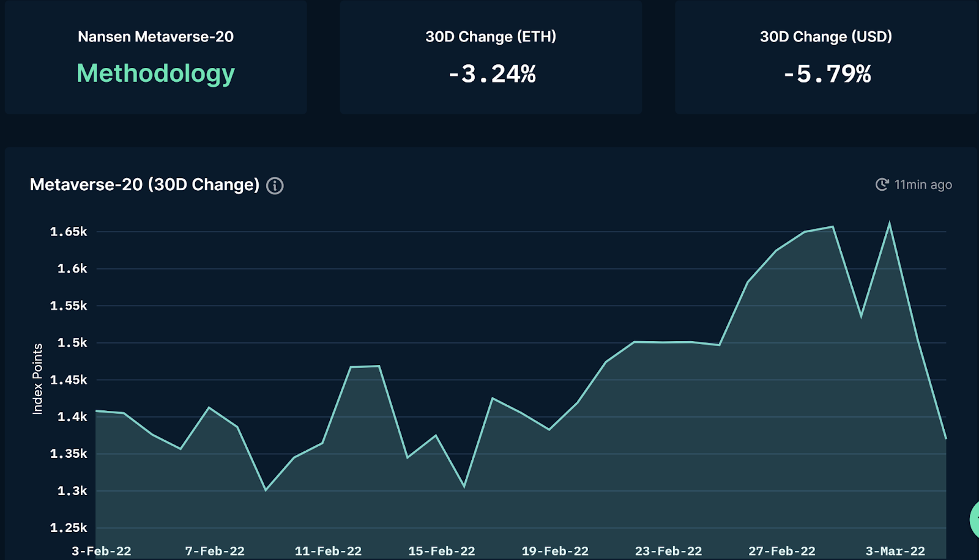Click the 1.6k y-axis label

[x=72, y=269]
